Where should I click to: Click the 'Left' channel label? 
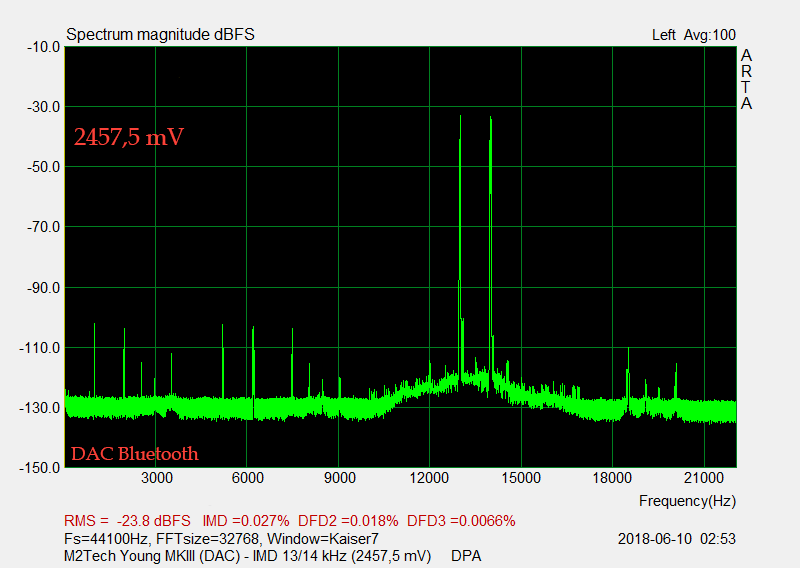pyautogui.click(x=663, y=35)
